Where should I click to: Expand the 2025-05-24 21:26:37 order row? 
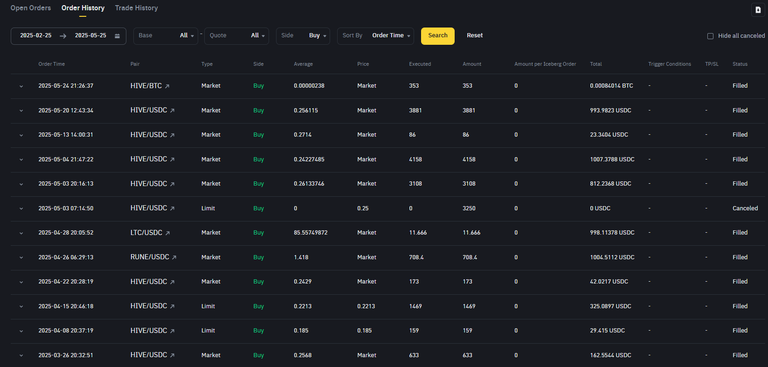(21, 86)
